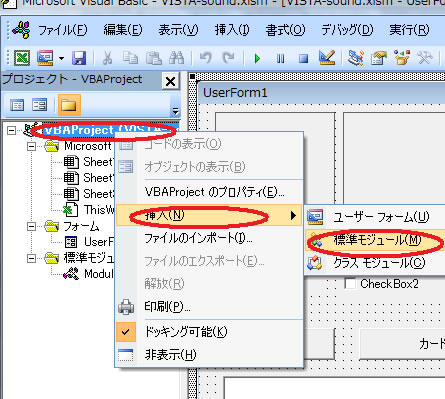The image size is (445, 399).
Task: Open the Properties Window toolbar icon
Action: click(x=378, y=58)
